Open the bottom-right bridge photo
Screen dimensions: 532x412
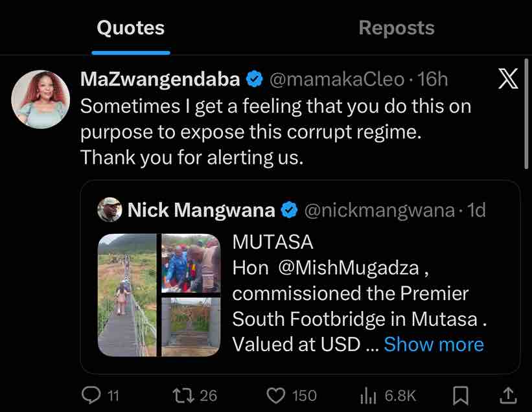(x=191, y=326)
